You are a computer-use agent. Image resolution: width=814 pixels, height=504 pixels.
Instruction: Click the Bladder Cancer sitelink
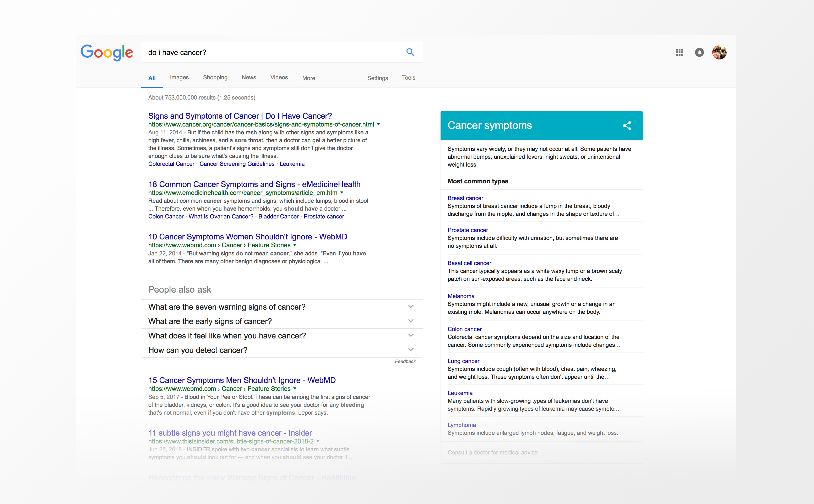(278, 216)
